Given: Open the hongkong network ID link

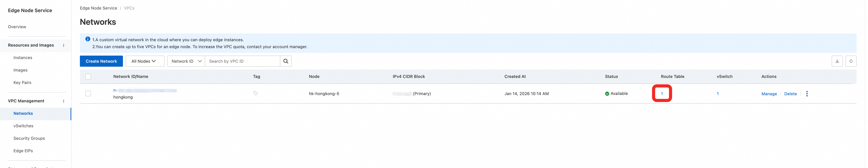Looking at the screenshot, I should [x=145, y=90].
